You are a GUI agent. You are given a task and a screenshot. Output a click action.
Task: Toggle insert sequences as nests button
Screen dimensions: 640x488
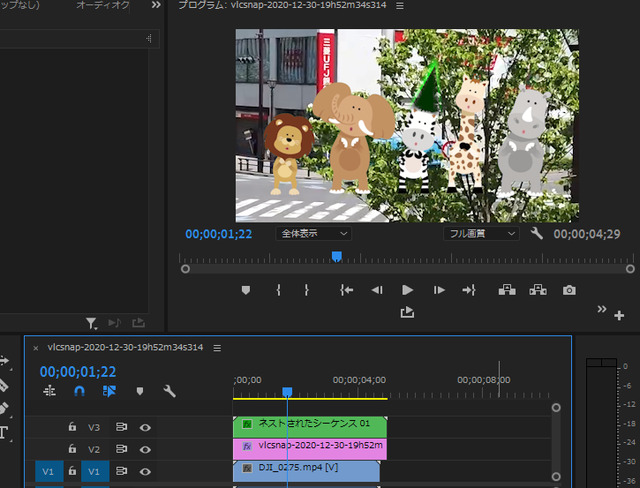49,391
